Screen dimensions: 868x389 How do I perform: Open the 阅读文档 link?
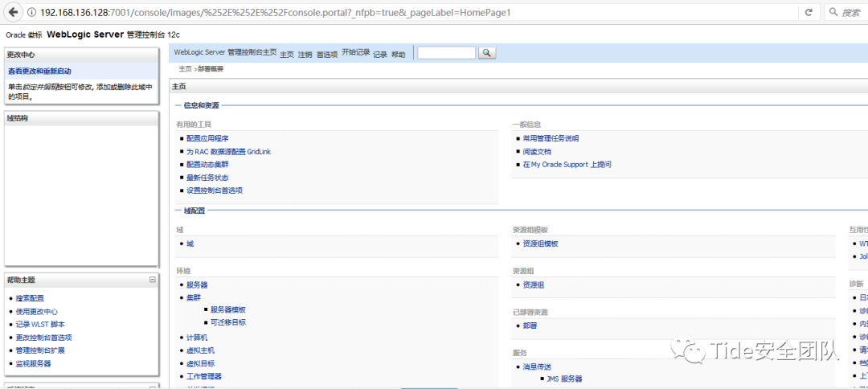[537, 152]
